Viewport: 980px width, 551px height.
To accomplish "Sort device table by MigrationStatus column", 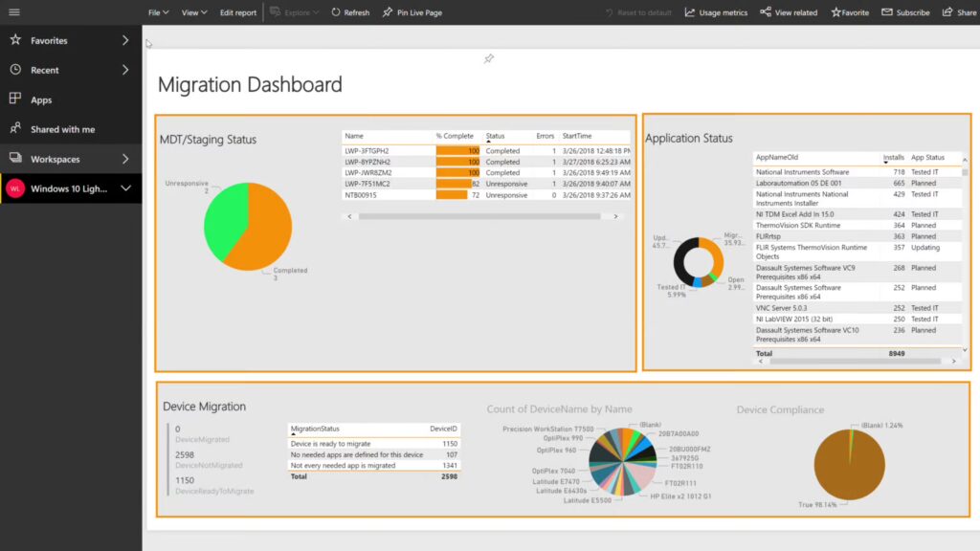I will tap(315, 429).
